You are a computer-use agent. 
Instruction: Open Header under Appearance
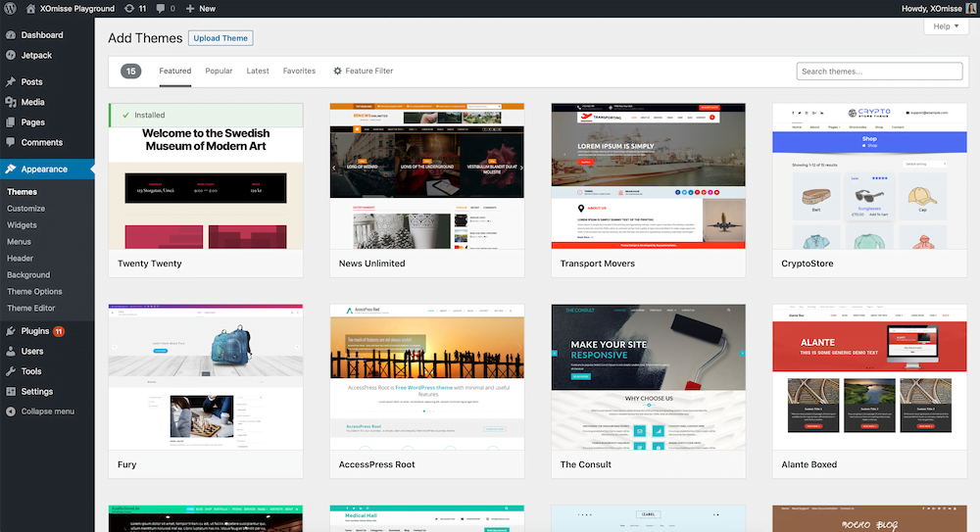tap(20, 259)
